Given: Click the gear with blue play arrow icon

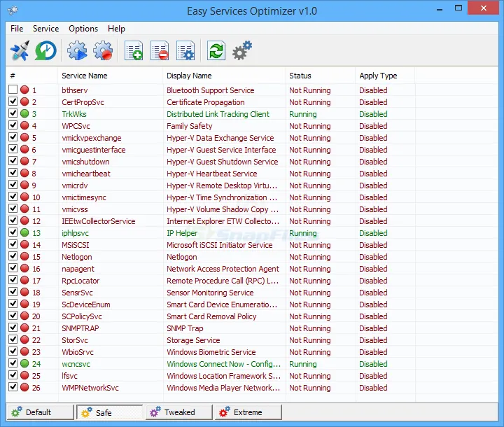Looking at the screenshot, I should (77, 51).
